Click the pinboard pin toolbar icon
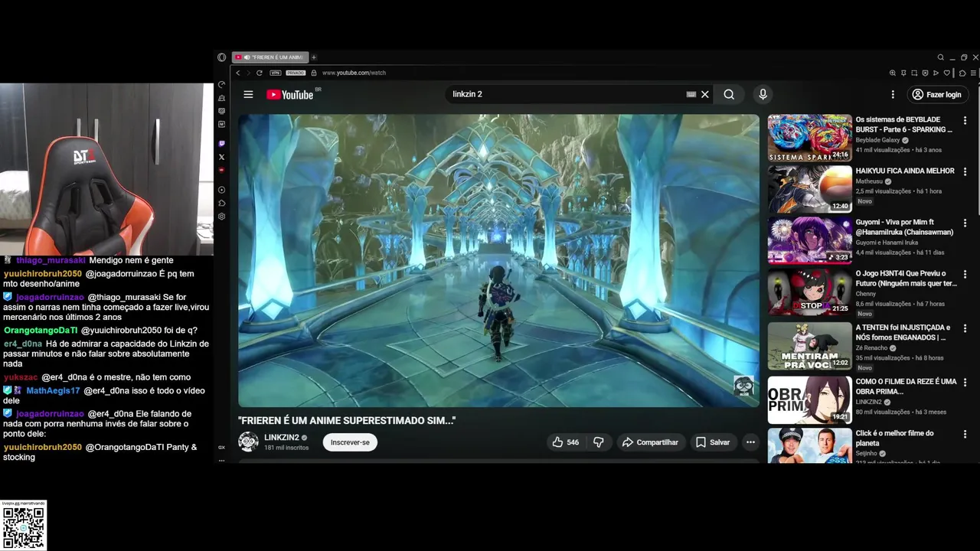The height and width of the screenshot is (551, 980). [x=903, y=73]
